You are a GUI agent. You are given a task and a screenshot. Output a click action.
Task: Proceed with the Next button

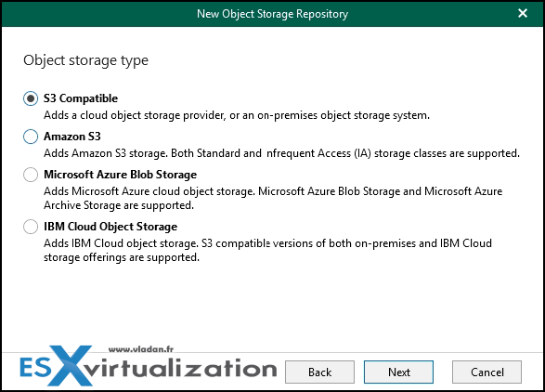pos(398,372)
